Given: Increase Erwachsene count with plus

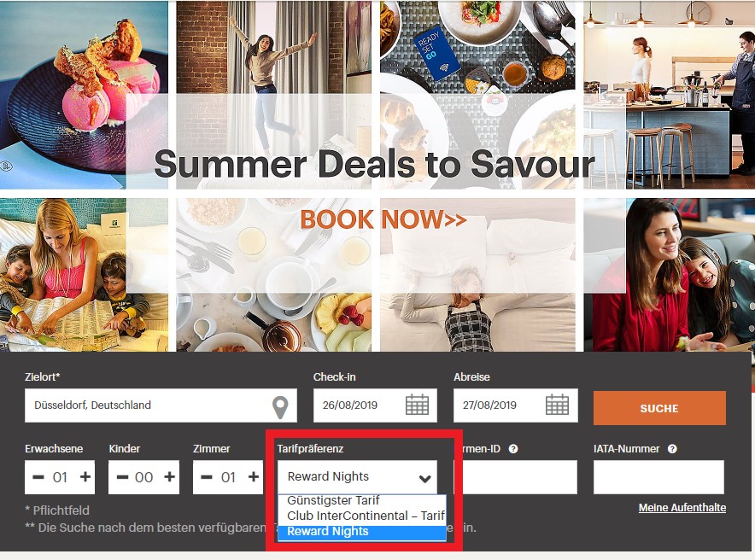Looking at the screenshot, I should click(x=85, y=477).
